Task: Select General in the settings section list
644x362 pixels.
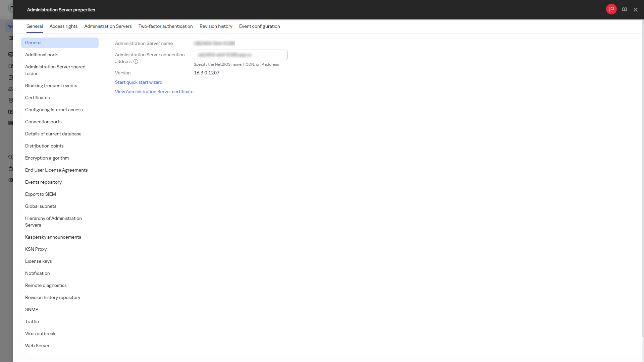Action: pyautogui.click(x=60, y=43)
